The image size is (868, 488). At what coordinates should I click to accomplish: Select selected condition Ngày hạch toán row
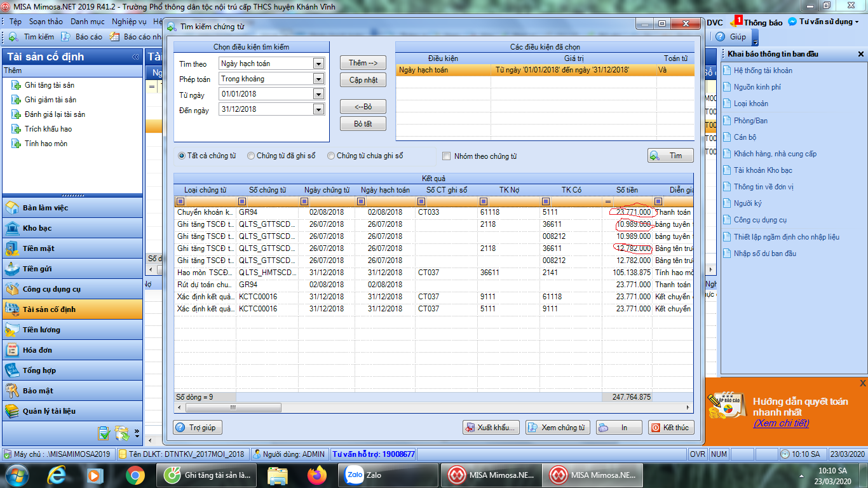point(545,70)
